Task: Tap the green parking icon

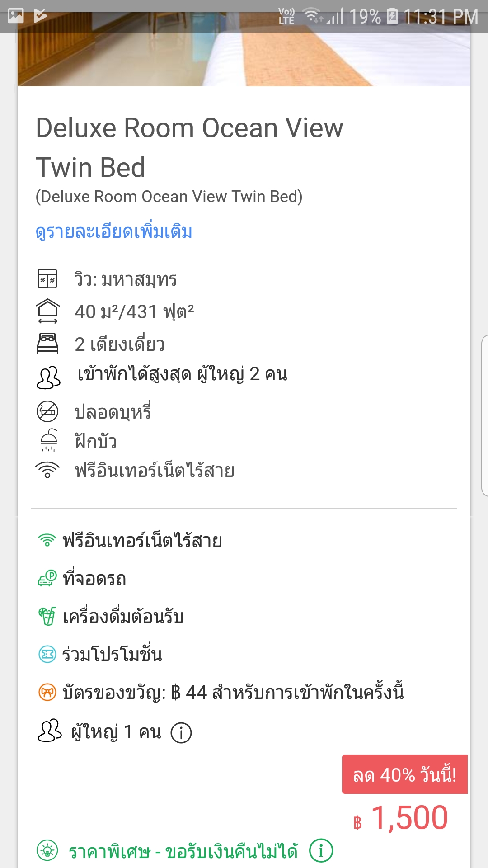Action: [47, 578]
